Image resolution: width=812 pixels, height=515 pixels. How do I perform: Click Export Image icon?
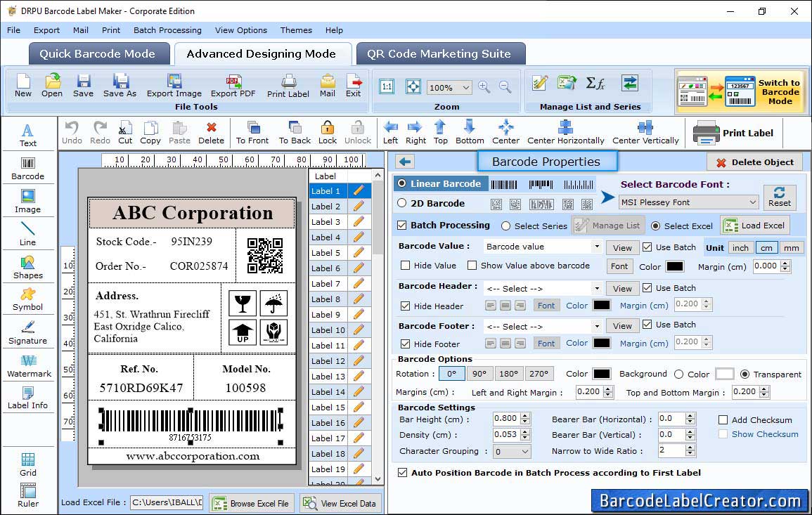pos(174,86)
